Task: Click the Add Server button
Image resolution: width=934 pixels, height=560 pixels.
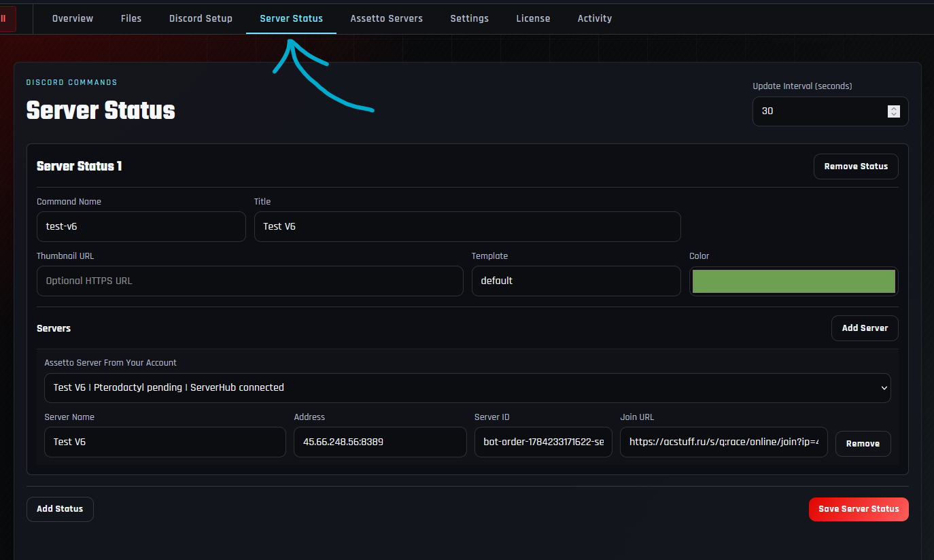Action: click(x=865, y=328)
